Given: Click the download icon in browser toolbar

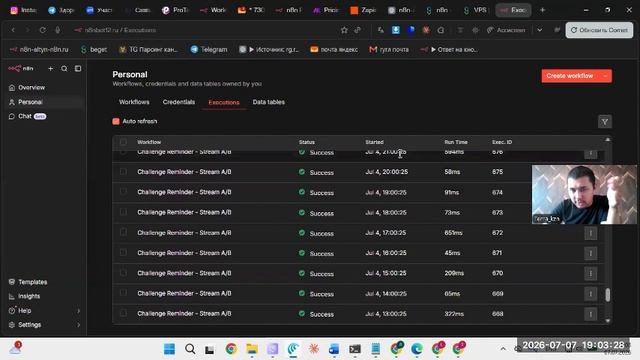Looking at the screenshot, I should click(x=396, y=30).
